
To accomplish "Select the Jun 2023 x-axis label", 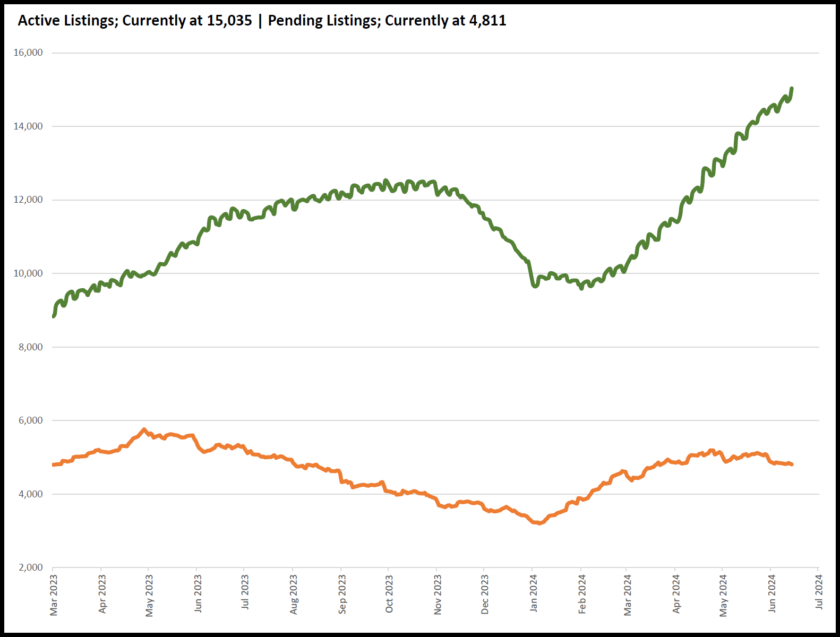I will pos(198,593).
